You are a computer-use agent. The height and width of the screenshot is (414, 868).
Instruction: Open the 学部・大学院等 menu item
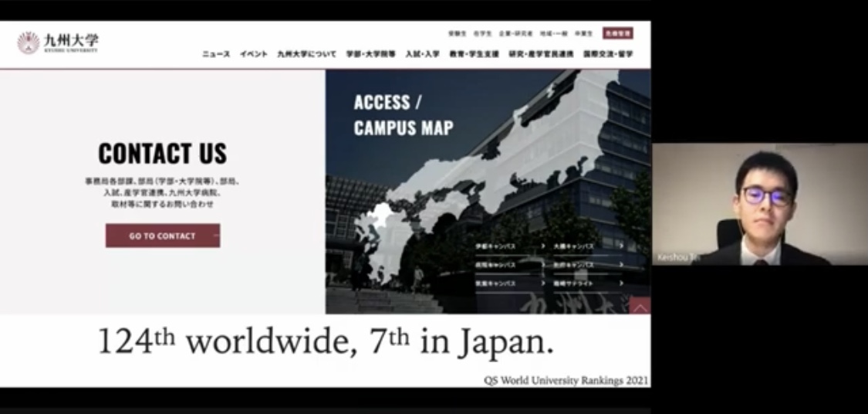371,54
